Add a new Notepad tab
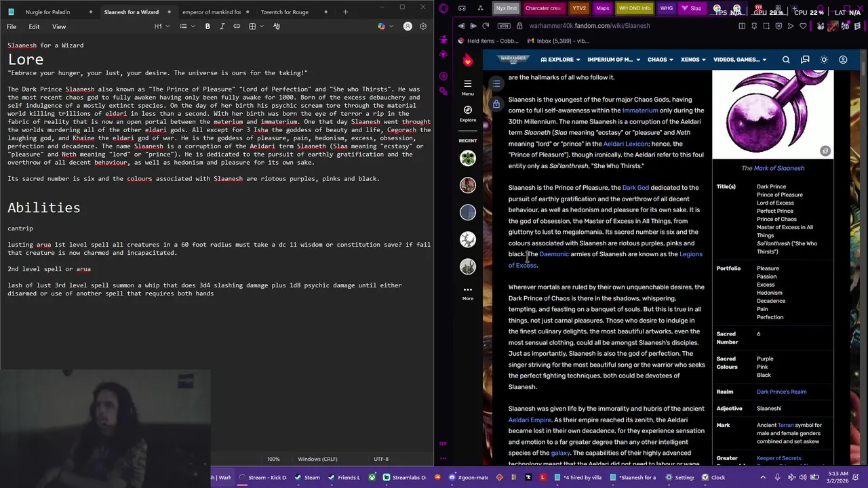 click(345, 12)
